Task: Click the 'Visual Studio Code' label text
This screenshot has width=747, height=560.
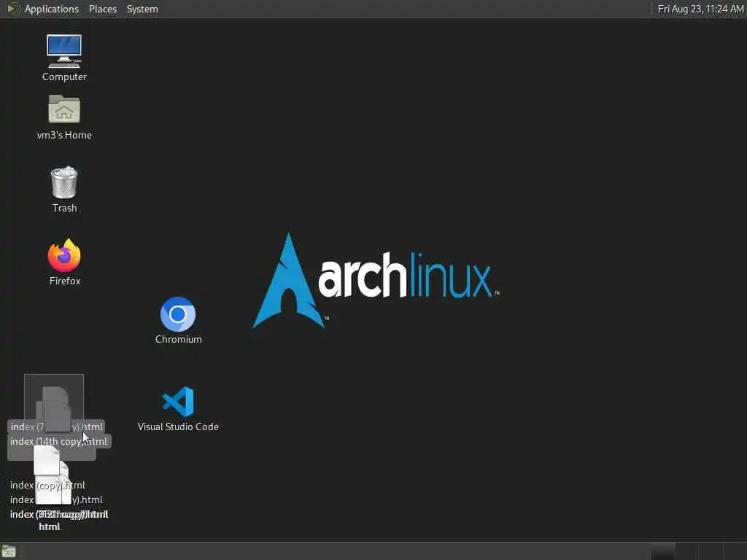Action: coord(178,427)
